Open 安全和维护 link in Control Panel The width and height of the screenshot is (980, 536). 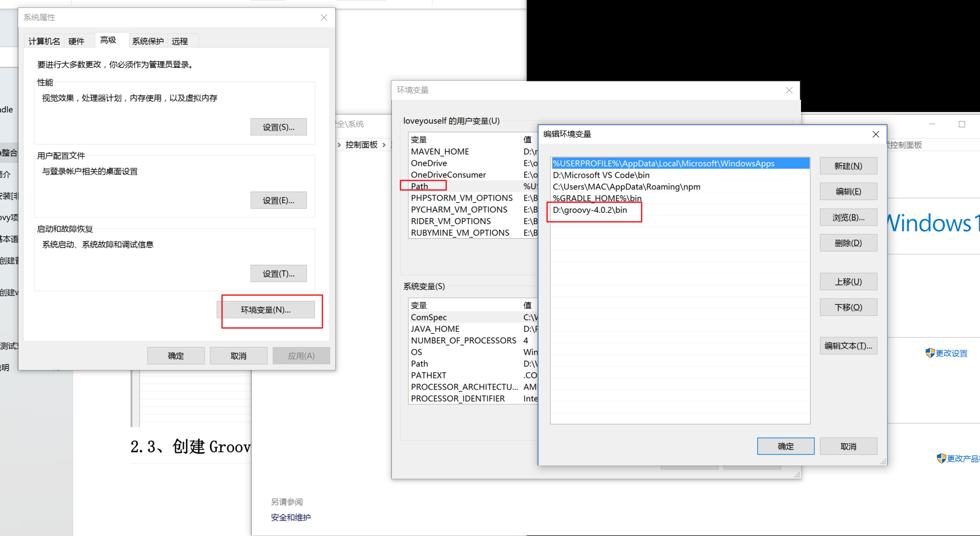291,517
